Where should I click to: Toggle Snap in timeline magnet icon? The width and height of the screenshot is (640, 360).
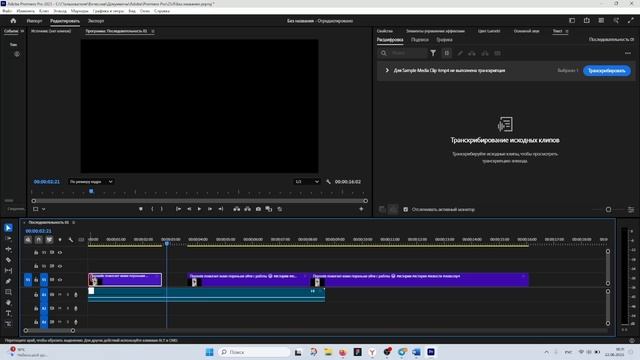pyautogui.click(x=38, y=240)
